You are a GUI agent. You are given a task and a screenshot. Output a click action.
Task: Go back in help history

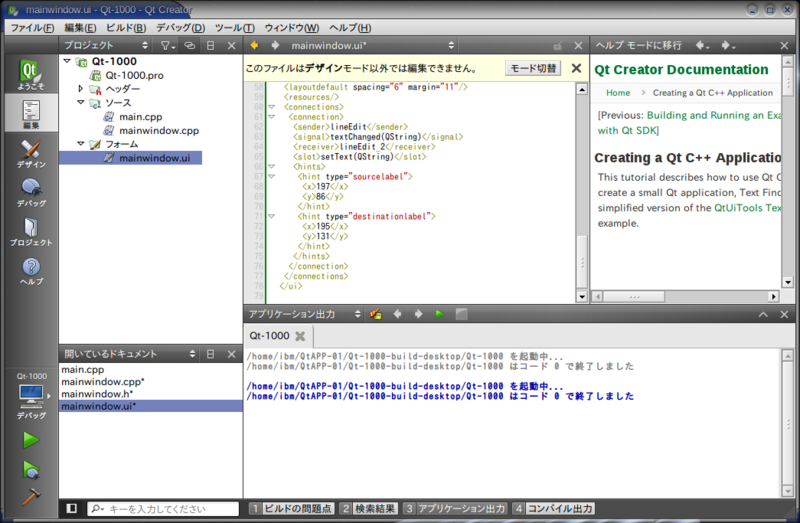pos(702,45)
